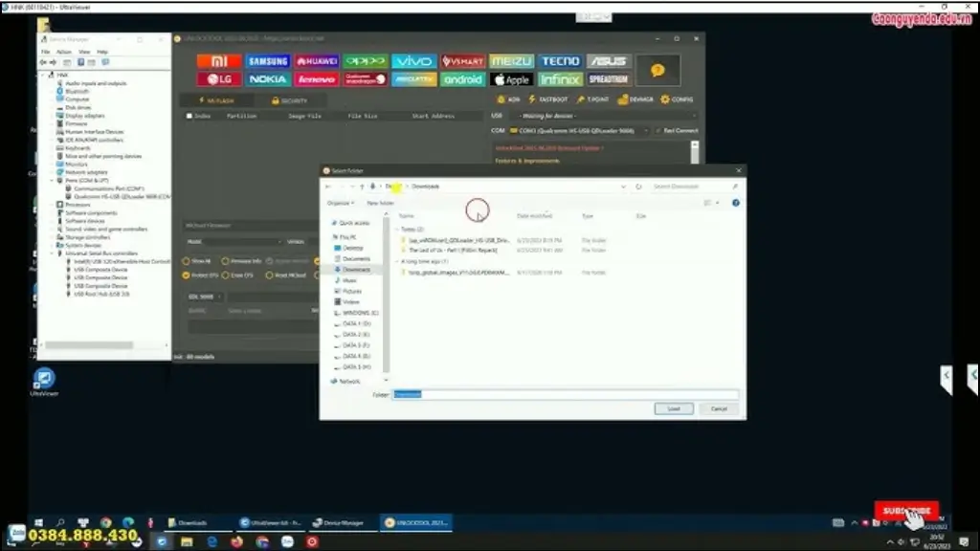
Task: Open the view options dropdown in dialog
Action: (x=718, y=203)
